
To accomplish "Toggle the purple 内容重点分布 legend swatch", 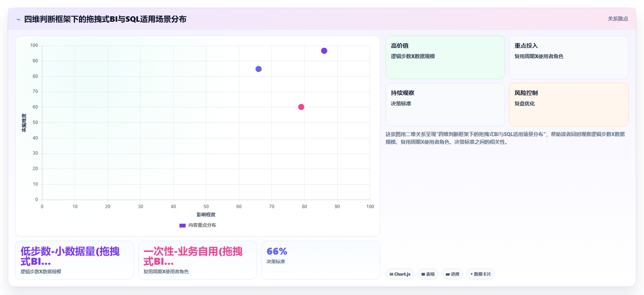I will (182, 225).
